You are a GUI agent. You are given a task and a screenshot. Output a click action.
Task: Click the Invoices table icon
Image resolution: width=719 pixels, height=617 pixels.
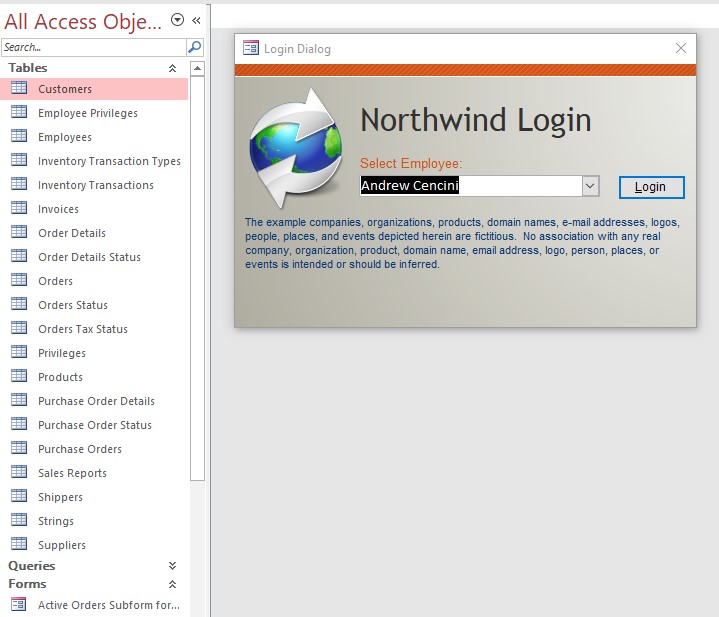(x=19, y=208)
